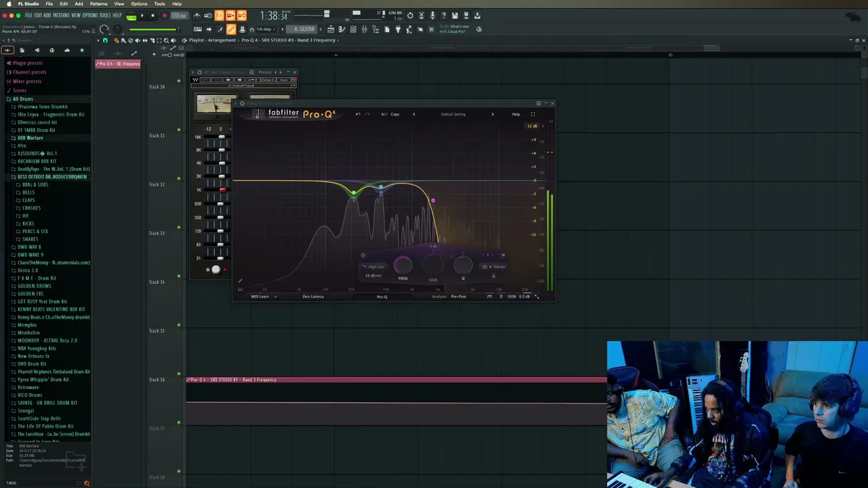This screenshot has width=868, height=488.
Task: Select the Plugin presets browser entry
Action: click(27, 63)
